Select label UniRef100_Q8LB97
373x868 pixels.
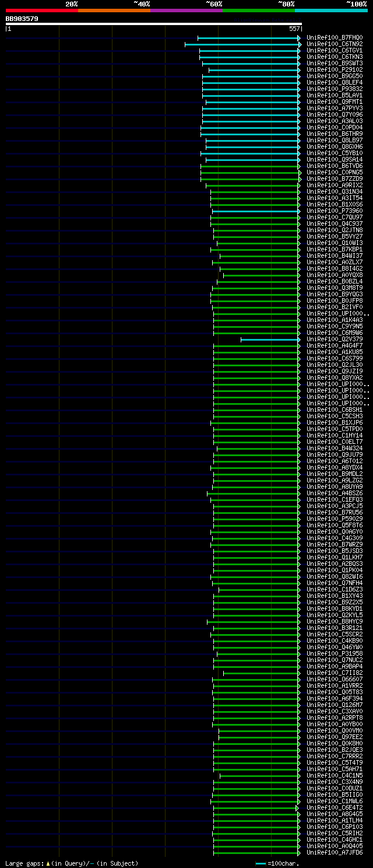click(335, 140)
